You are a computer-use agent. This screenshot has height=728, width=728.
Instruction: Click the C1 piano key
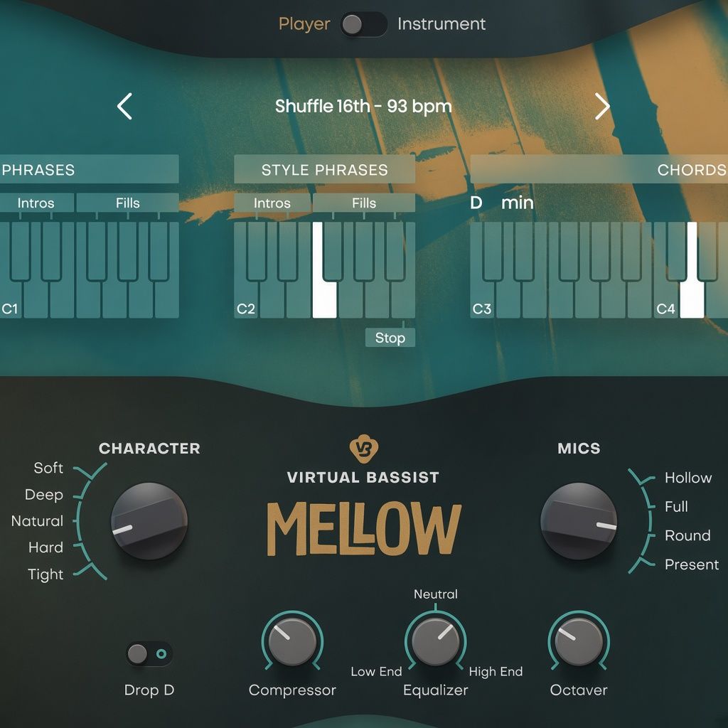(x=10, y=299)
